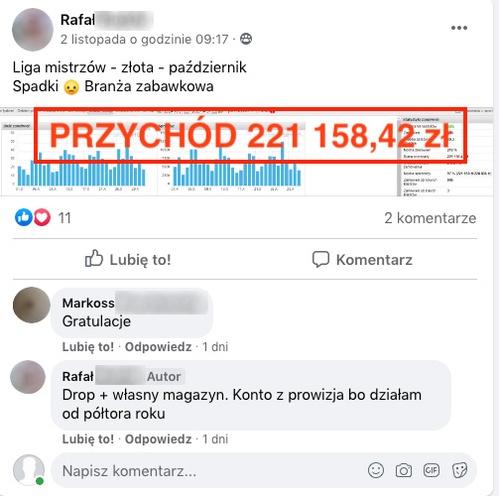
Task: Open the post timestamp 2 listopada link
Action: point(144,39)
